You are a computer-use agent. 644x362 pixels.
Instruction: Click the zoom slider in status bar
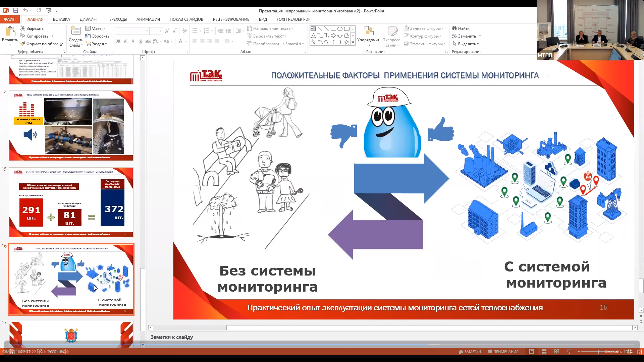click(x=598, y=351)
